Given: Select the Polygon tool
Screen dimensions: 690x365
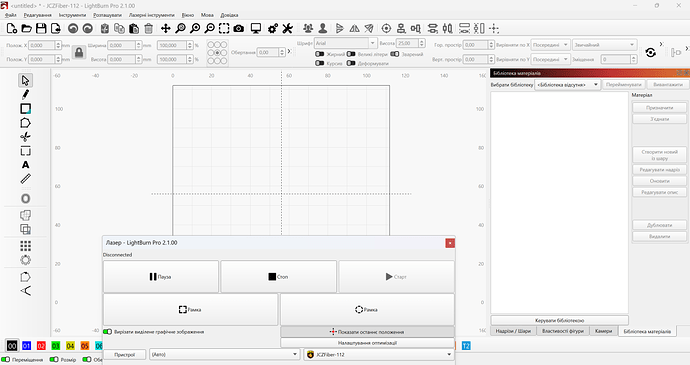Looking at the screenshot, I should coord(26,123).
